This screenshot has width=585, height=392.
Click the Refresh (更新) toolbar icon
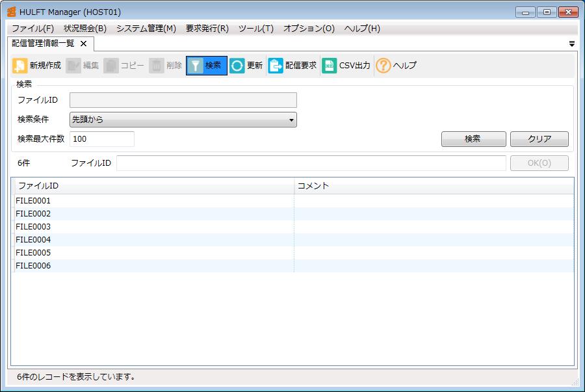(237, 66)
